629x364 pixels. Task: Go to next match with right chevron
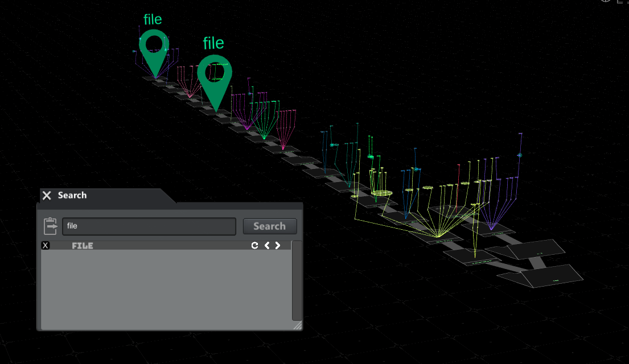click(278, 246)
